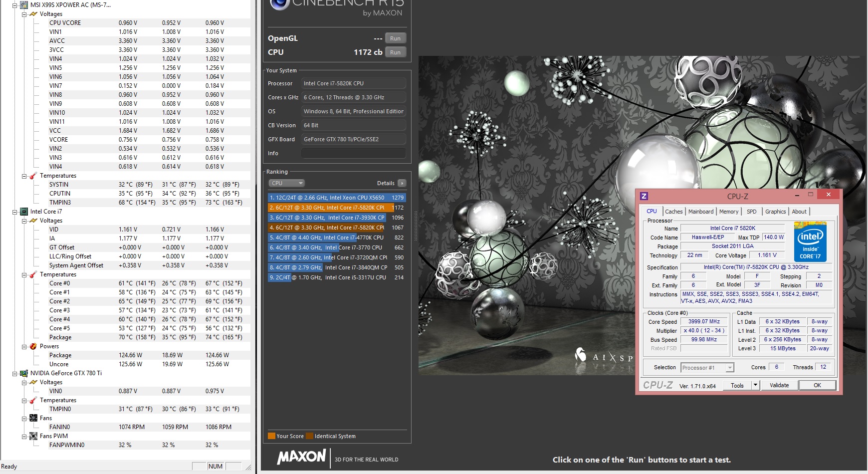Collapse the motherboard Temperatures node
This screenshot has height=474, width=868.
tap(24, 176)
